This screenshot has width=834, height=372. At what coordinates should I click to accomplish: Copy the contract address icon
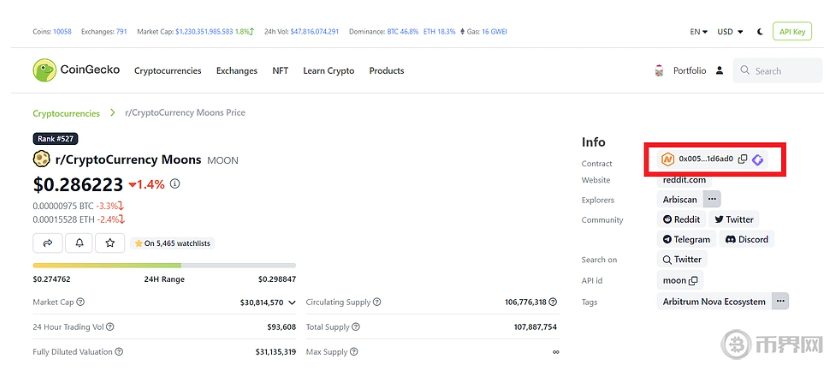click(743, 159)
